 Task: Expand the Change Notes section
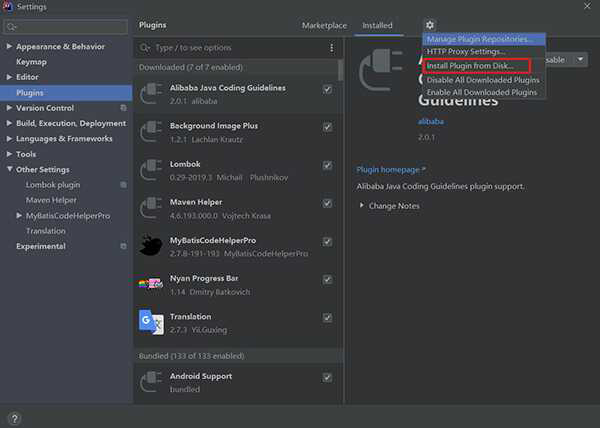tap(362, 206)
